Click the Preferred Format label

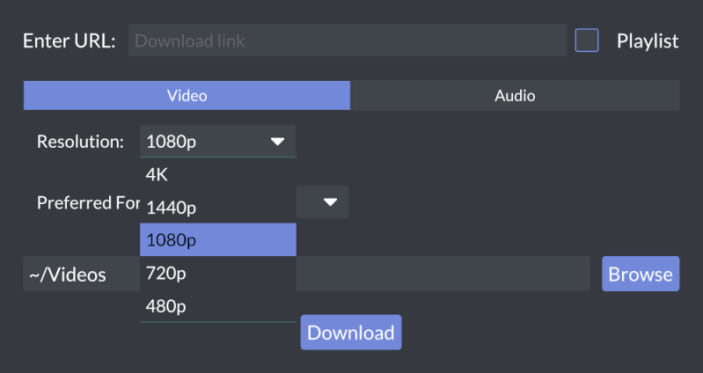(88, 203)
